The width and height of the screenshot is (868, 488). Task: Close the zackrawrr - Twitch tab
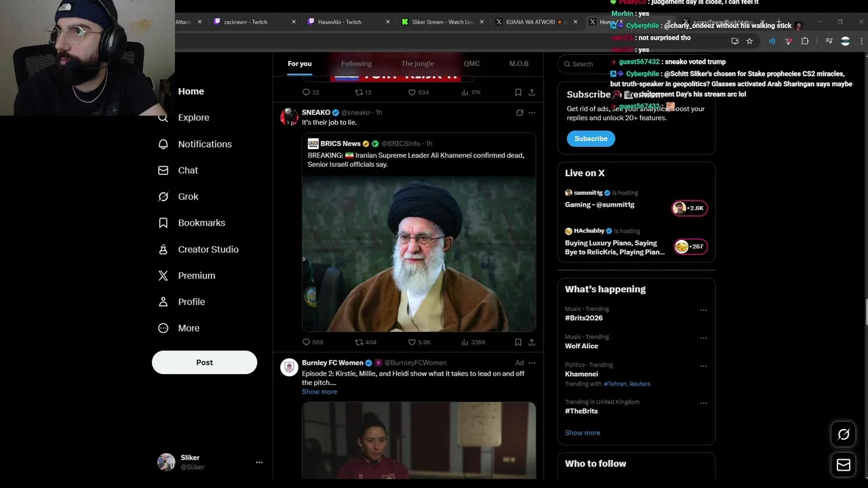pos(294,22)
